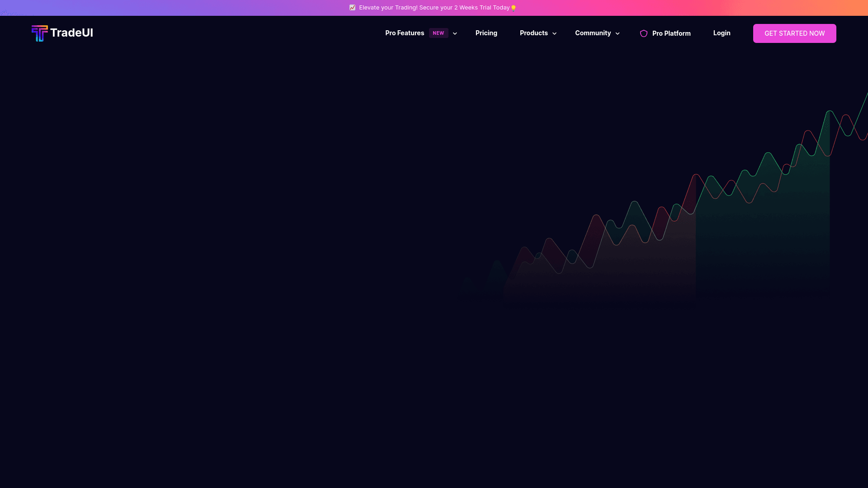Click the chart emoji in the top banner
Screen dimensions: 868x488
[x=352, y=8]
